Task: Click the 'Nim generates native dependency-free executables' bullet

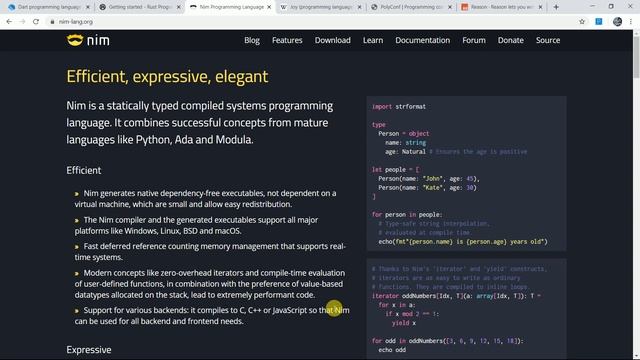Action: point(205,198)
